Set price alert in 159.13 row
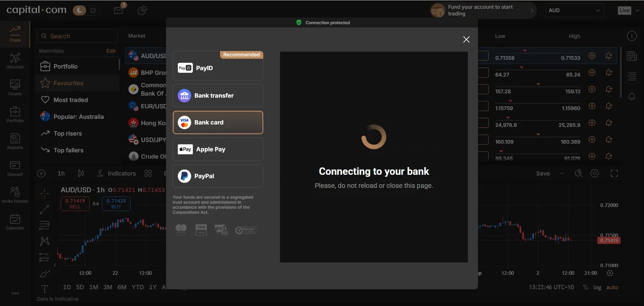644x306 pixels. 609,89
